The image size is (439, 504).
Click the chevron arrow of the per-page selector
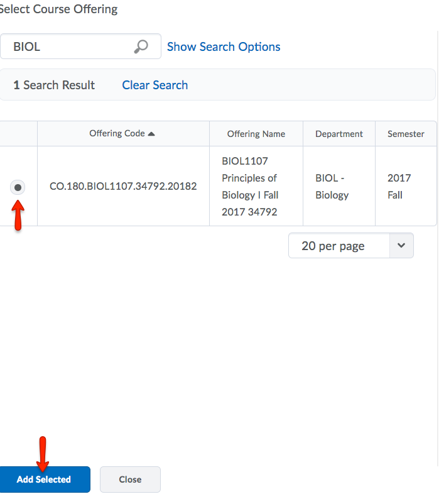tap(401, 246)
